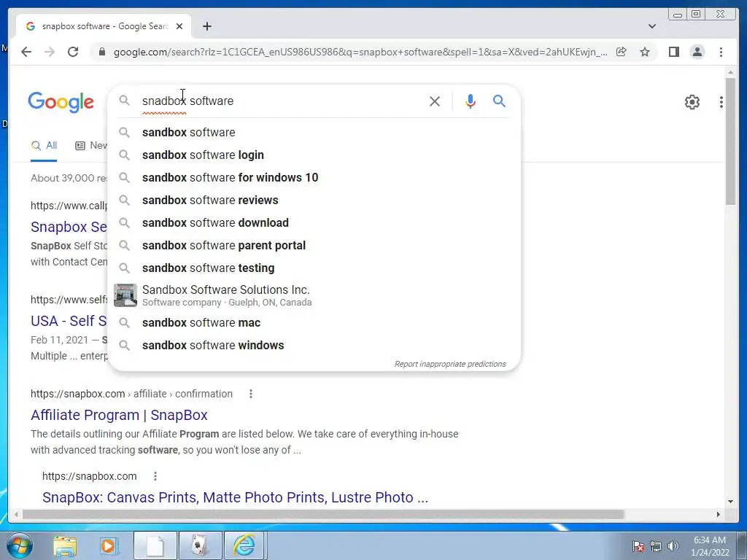Switch to the News results tab

point(91,146)
